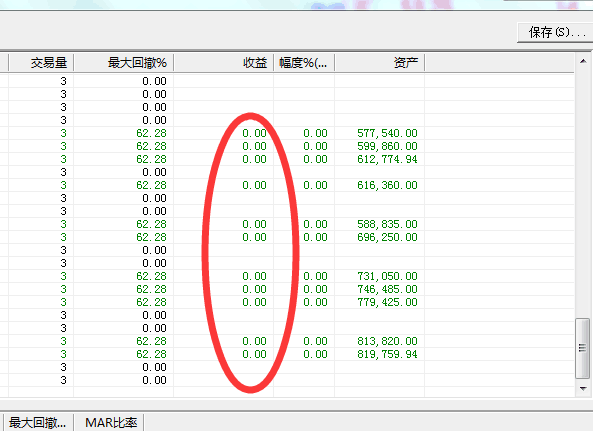The width and height of the screenshot is (593, 431).
Task: Click 交易量 value in 819,759.94 row
Action: [x=63, y=354]
